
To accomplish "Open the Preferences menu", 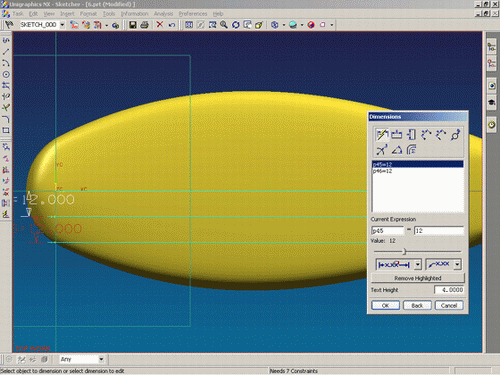I will pos(193,14).
